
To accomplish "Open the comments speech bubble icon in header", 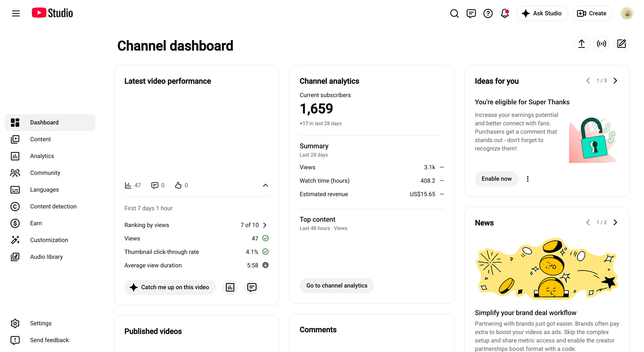I will (x=471, y=13).
